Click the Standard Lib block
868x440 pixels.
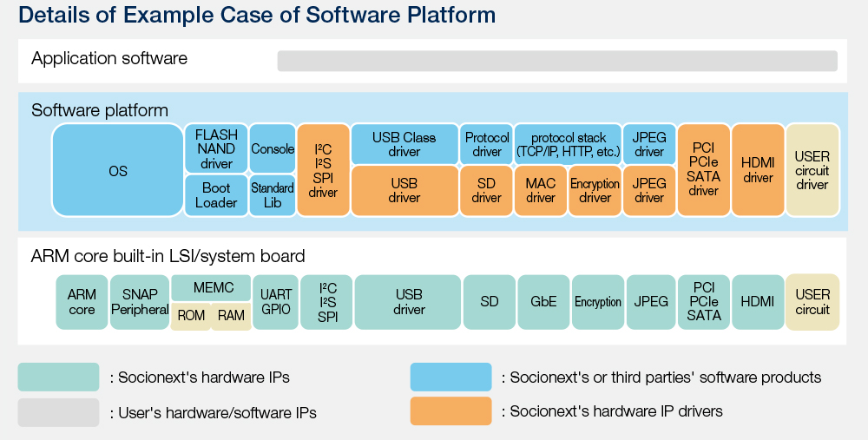tap(273, 195)
